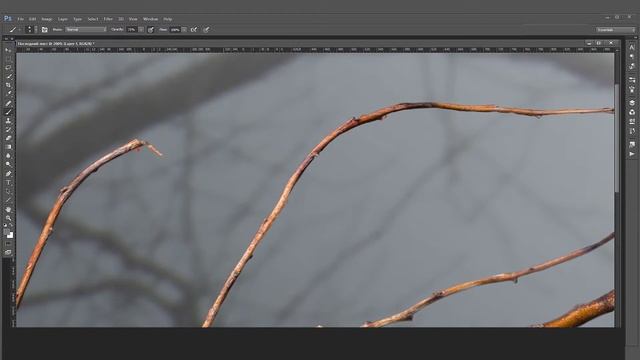640x360 pixels.
Task: Open the Brush Preset picker
Action: tap(31, 29)
